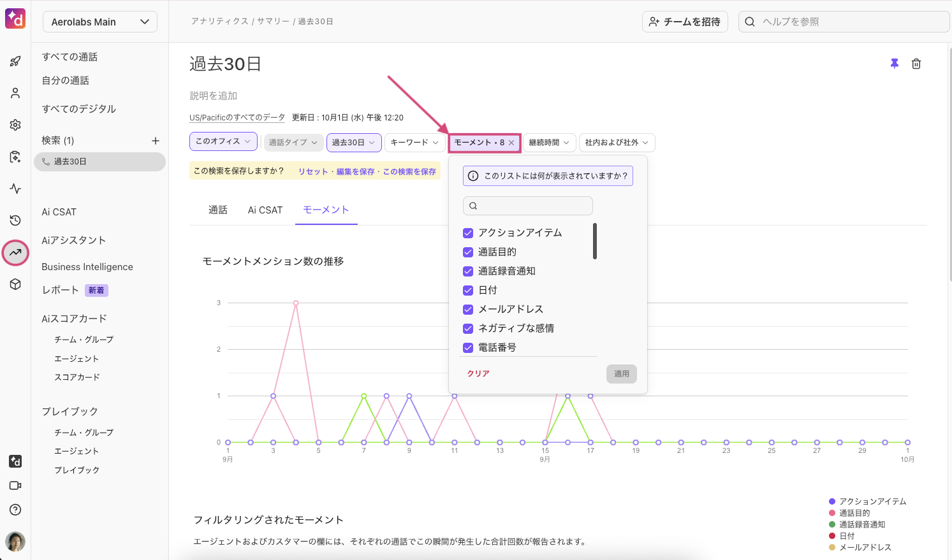This screenshot has width=952, height=560.
Task: Click the moments list scrollbar thumb
Action: [x=594, y=241]
